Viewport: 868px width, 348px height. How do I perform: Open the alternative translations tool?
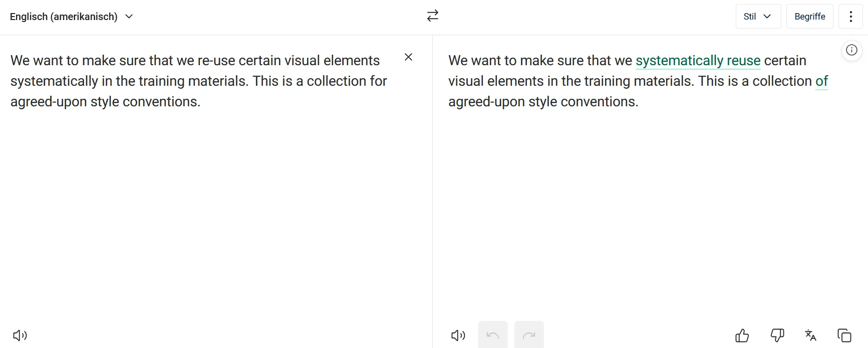[x=810, y=335]
